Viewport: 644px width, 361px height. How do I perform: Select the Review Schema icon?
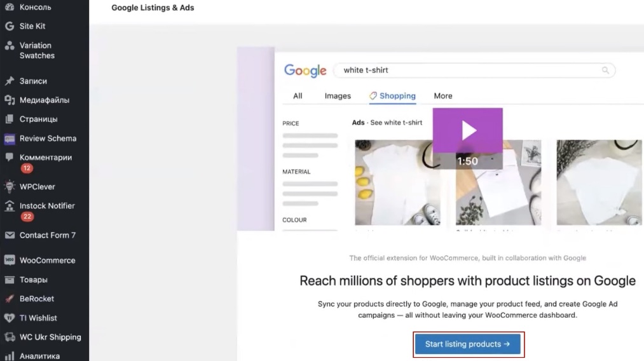[10, 139]
